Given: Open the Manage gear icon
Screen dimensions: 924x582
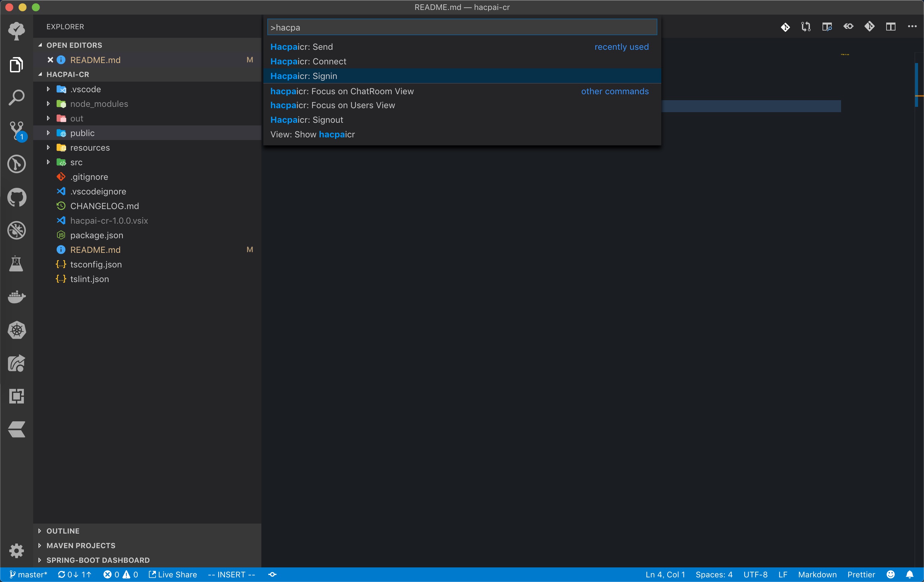Looking at the screenshot, I should pyautogui.click(x=17, y=550).
